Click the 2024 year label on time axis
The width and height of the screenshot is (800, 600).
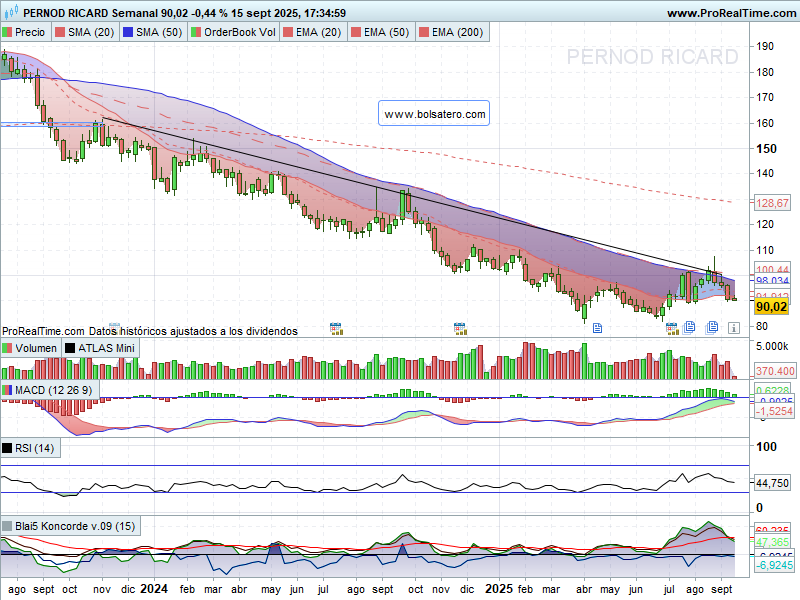click(x=154, y=589)
